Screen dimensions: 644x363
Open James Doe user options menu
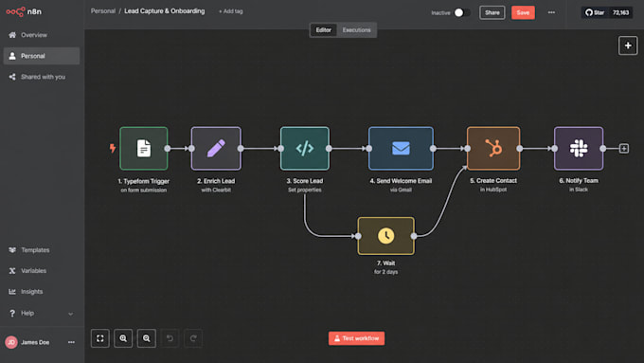[x=71, y=342]
